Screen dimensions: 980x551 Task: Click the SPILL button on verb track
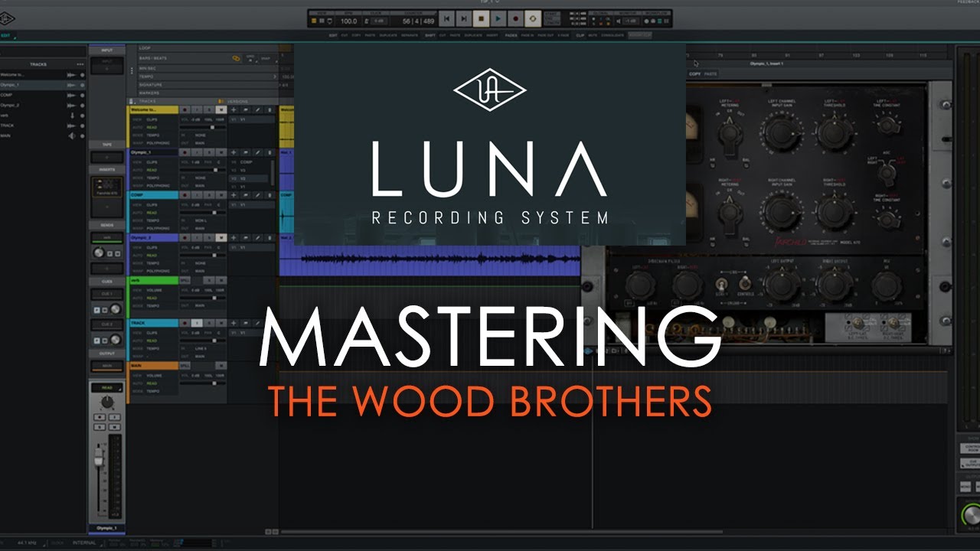[x=185, y=280]
